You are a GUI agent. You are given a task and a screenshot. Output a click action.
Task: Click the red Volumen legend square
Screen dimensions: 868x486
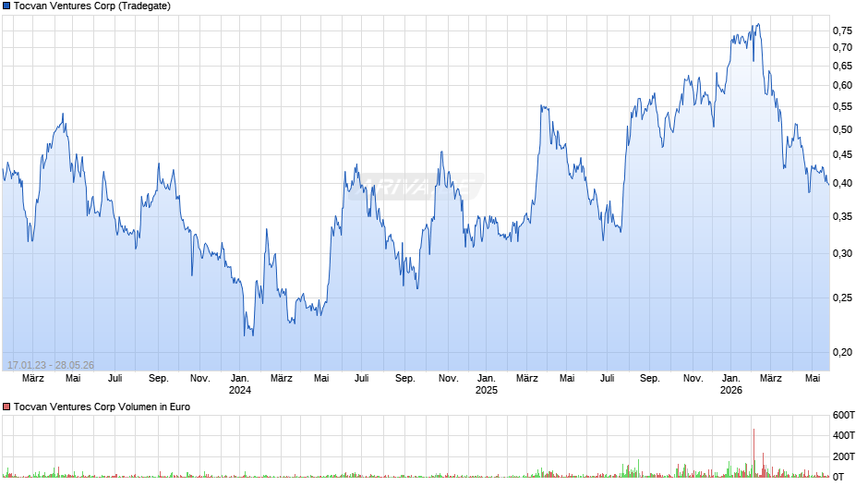(6, 407)
